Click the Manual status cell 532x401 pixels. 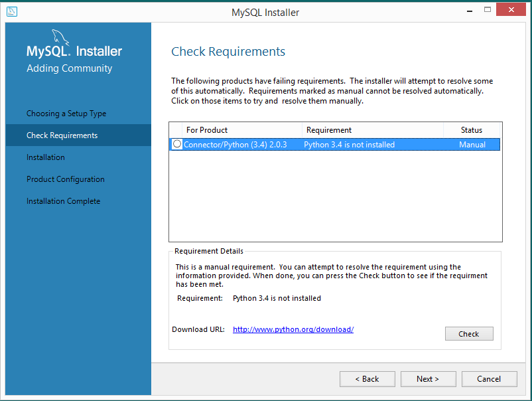pos(472,145)
